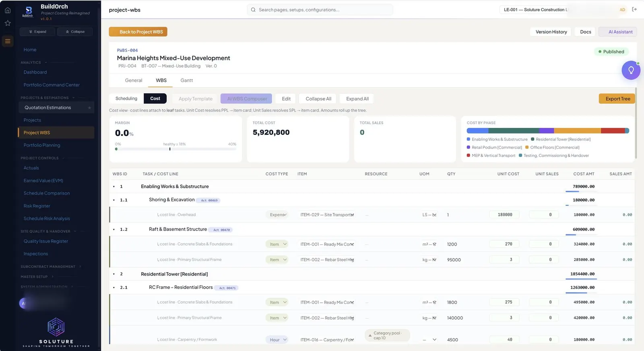Image resolution: width=644 pixels, height=351 pixels.
Task: Click the unit cost field showing 180000
Action: click(504, 215)
